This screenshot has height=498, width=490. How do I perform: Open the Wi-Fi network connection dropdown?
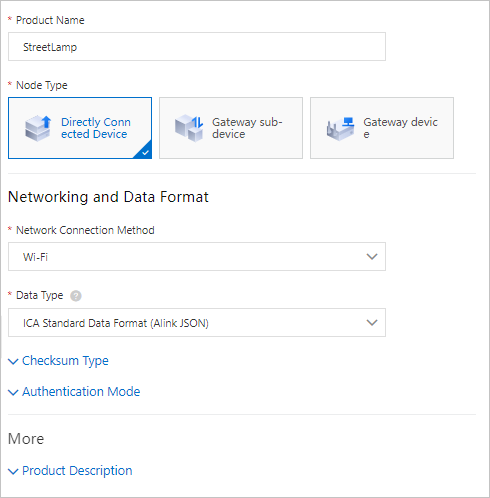pyautogui.click(x=197, y=257)
